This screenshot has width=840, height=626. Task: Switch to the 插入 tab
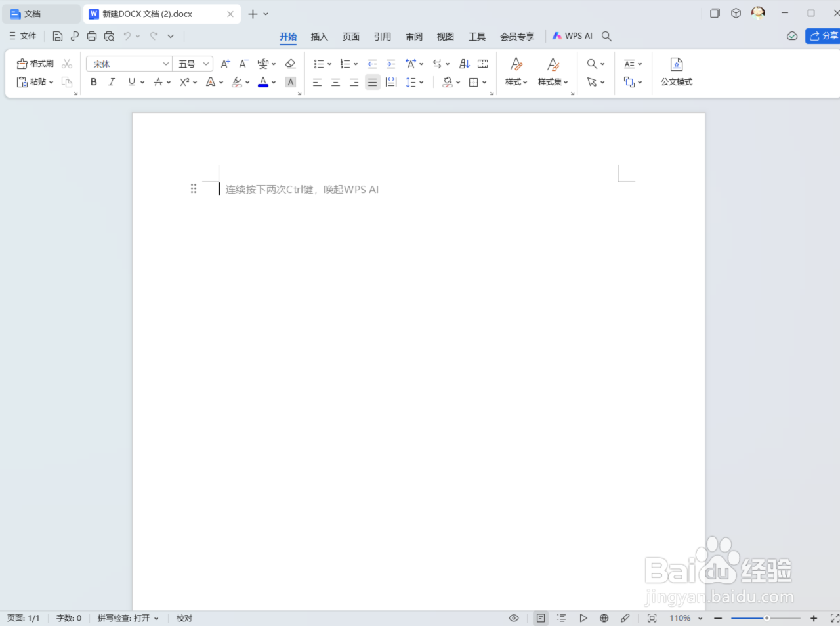pos(319,37)
